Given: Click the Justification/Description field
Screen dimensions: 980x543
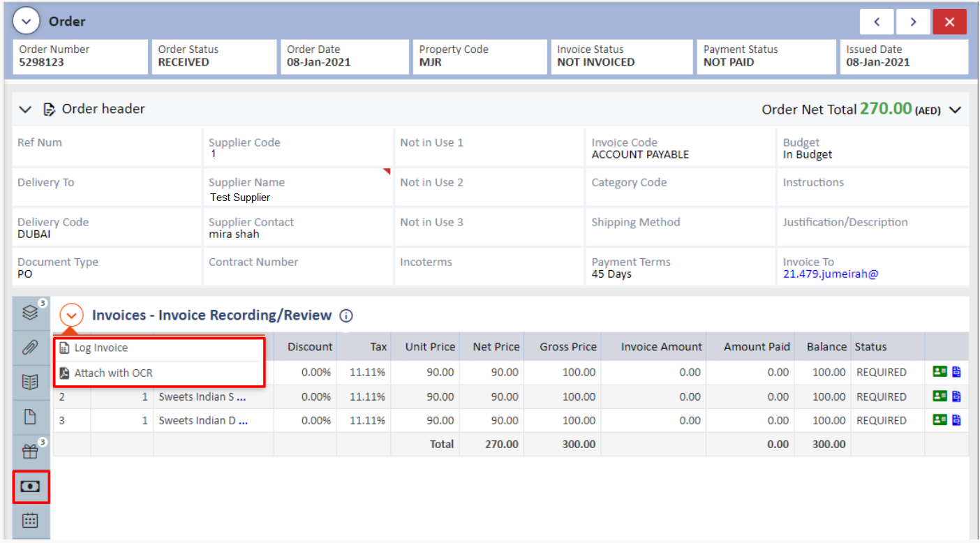Looking at the screenshot, I should (x=873, y=226).
